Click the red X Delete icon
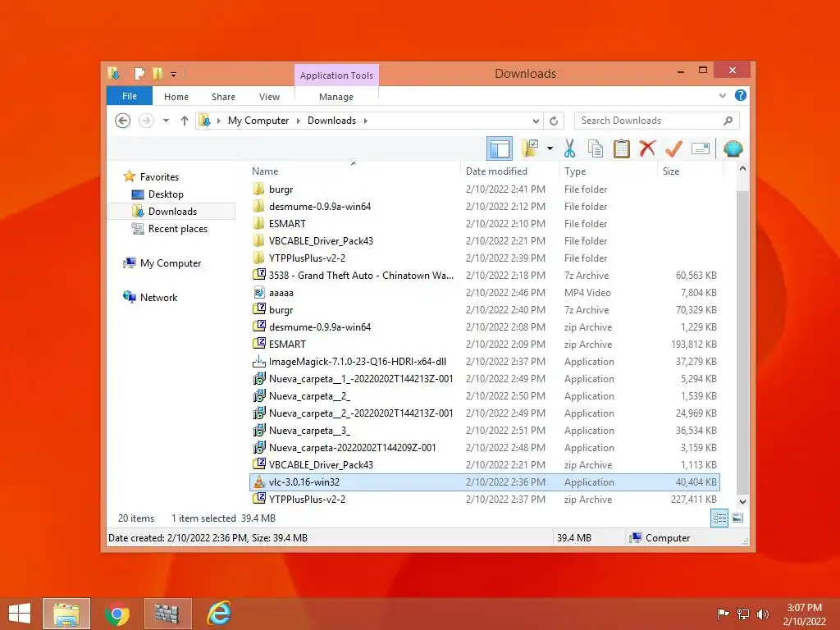This screenshot has width=840, height=630. [647, 148]
